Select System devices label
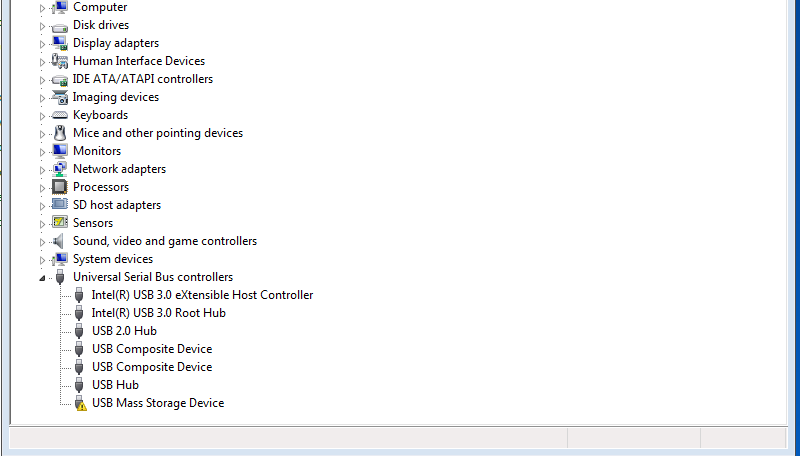Screen dimensions: 800x456 click(113, 259)
